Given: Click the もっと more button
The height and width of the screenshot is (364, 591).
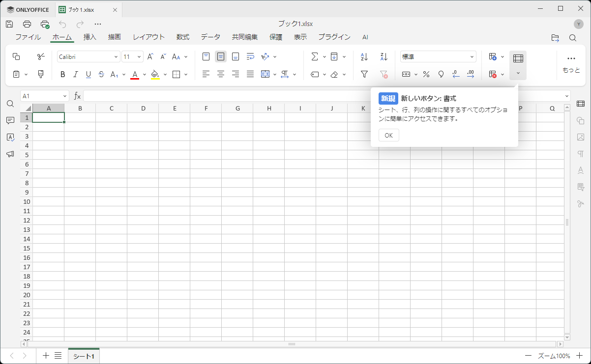Looking at the screenshot, I should [x=571, y=64].
